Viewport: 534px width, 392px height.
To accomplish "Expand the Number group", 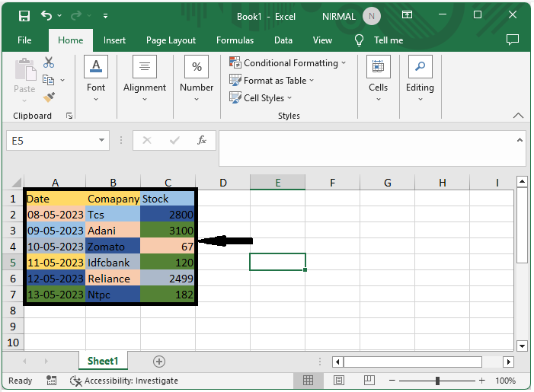I will pyautogui.click(x=197, y=78).
